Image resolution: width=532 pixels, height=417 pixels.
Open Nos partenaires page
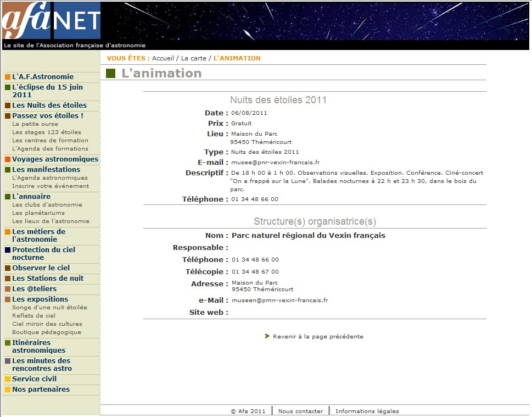(x=41, y=389)
